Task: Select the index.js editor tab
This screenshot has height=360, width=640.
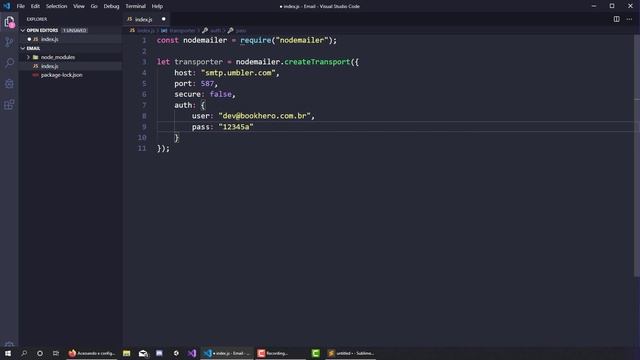Action: coord(144,19)
